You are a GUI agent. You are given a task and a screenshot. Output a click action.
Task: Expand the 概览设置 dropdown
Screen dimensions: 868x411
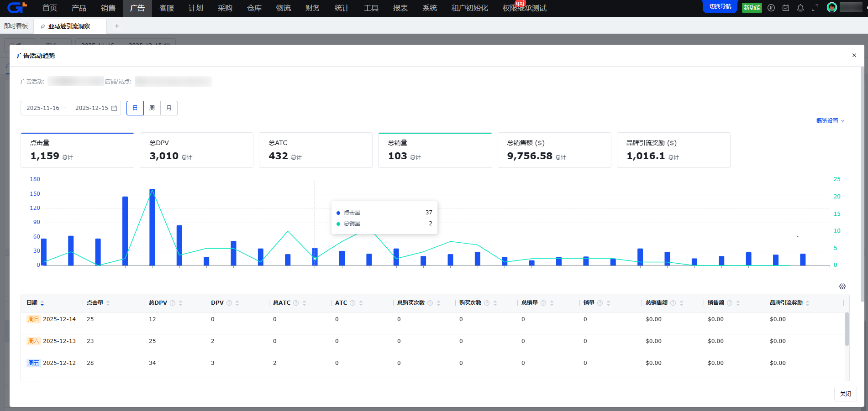click(x=830, y=121)
